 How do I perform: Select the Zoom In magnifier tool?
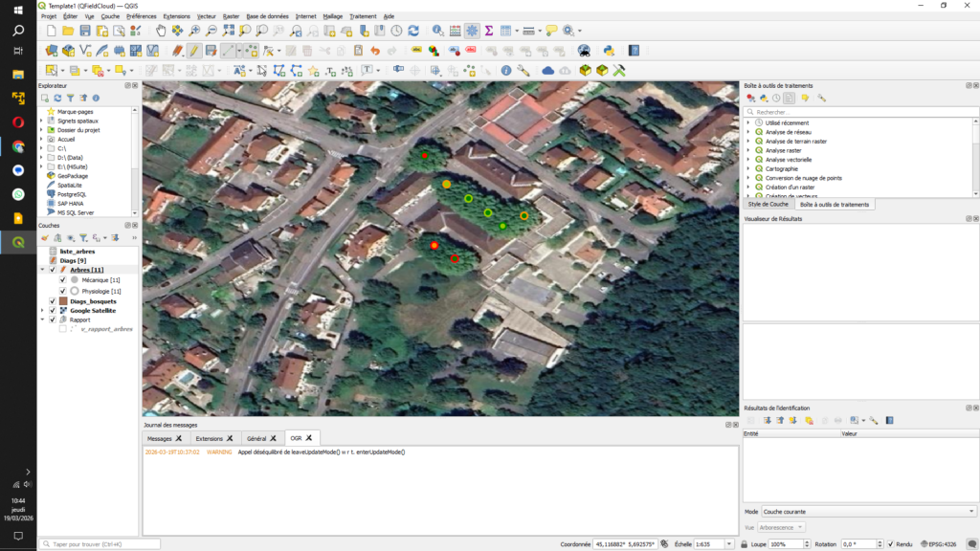(x=194, y=31)
